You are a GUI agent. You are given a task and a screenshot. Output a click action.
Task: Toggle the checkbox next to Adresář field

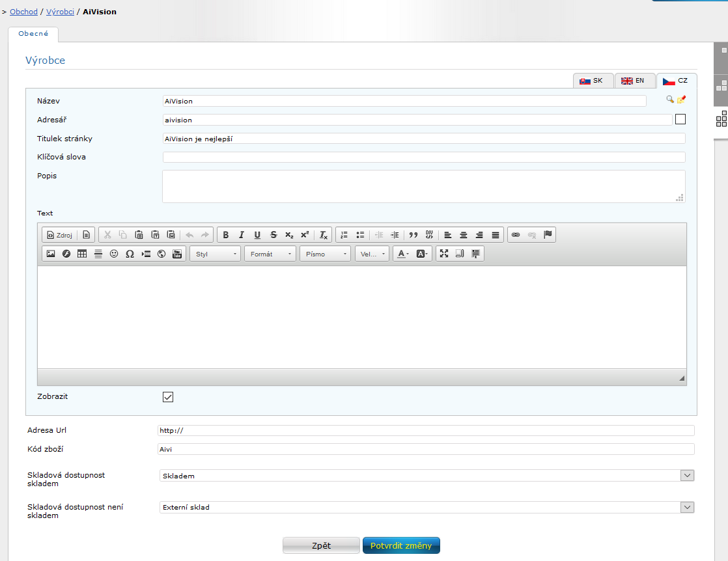point(680,119)
